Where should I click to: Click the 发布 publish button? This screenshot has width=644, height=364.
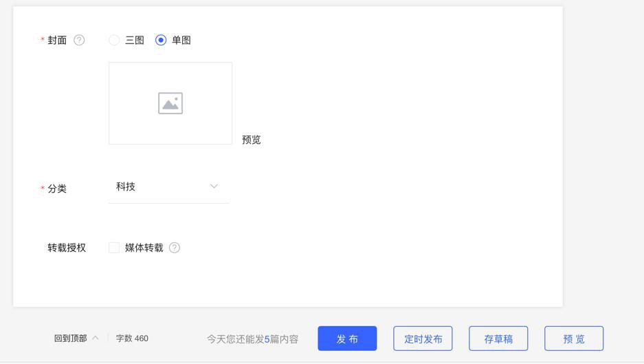[x=347, y=339]
